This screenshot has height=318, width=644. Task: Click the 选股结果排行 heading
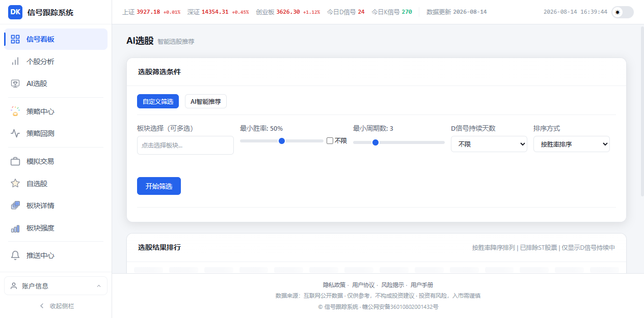(x=159, y=247)
